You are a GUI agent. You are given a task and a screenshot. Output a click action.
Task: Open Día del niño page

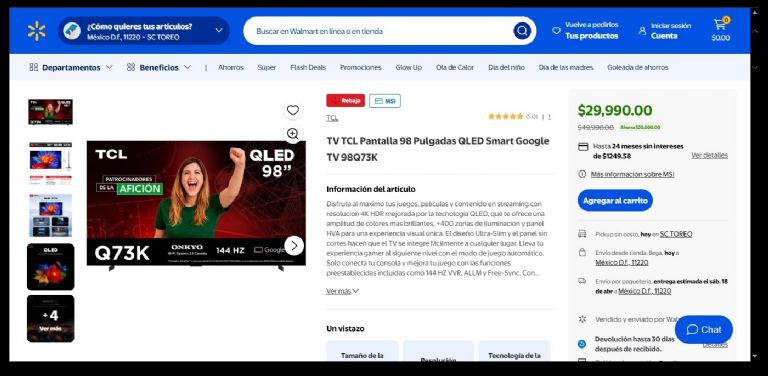pyautogui.click(x=506, y=68)
